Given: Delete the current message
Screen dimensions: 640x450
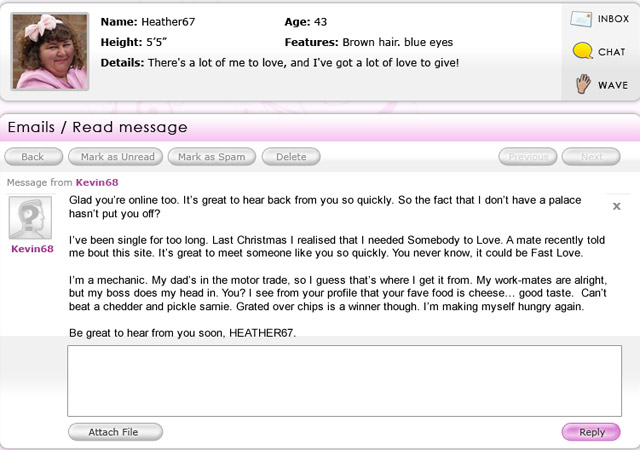Looking at the screenshot, I should (291, 157).
